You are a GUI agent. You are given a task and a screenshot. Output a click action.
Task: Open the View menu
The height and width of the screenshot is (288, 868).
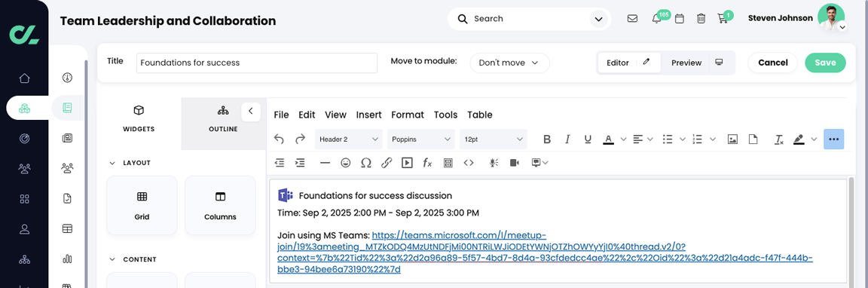point(335,115)
